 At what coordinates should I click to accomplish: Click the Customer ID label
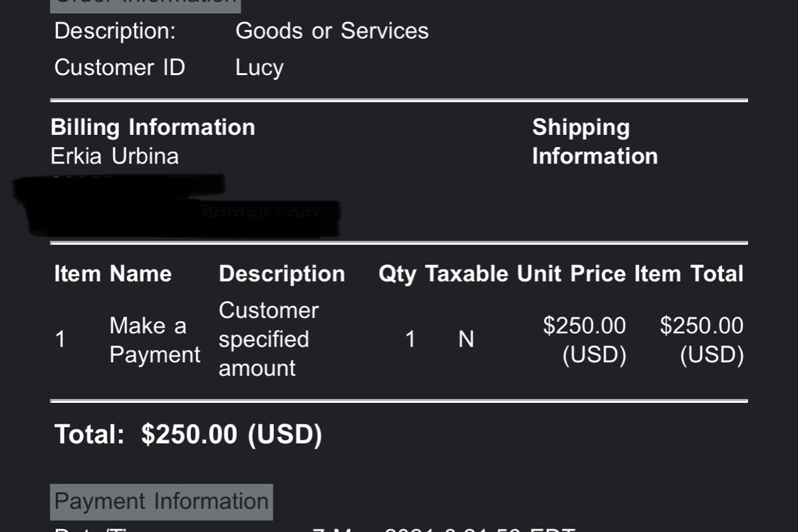120,68
